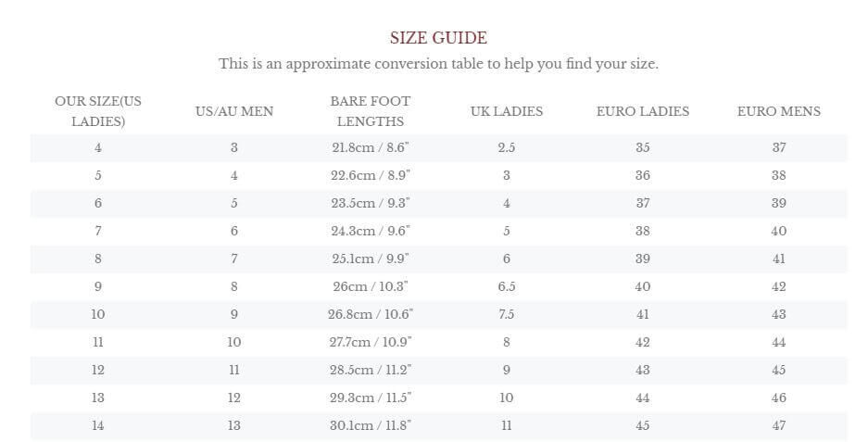Select the EURO MENS column header
The height and width of the screenshot is (442, 868).
[x=779, y=111]
